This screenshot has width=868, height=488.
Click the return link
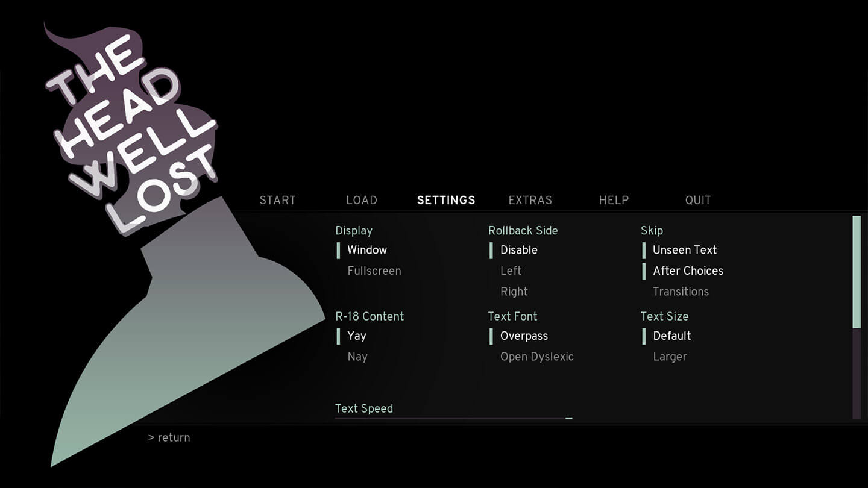(169, 437)
